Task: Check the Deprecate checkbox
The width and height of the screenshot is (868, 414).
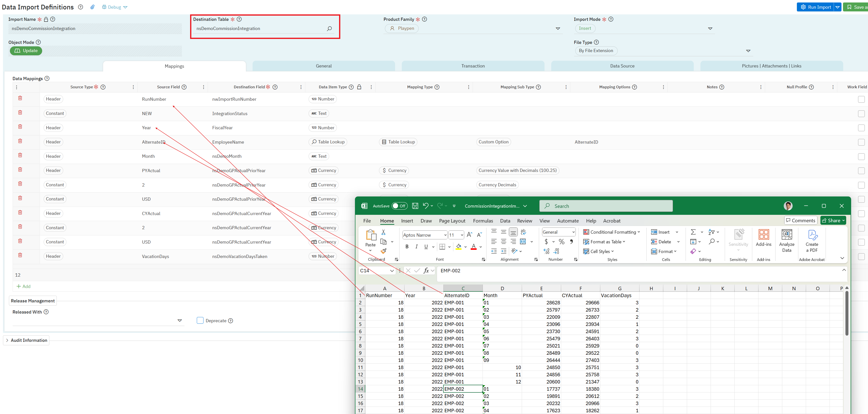Action: (x=200, y=320)
